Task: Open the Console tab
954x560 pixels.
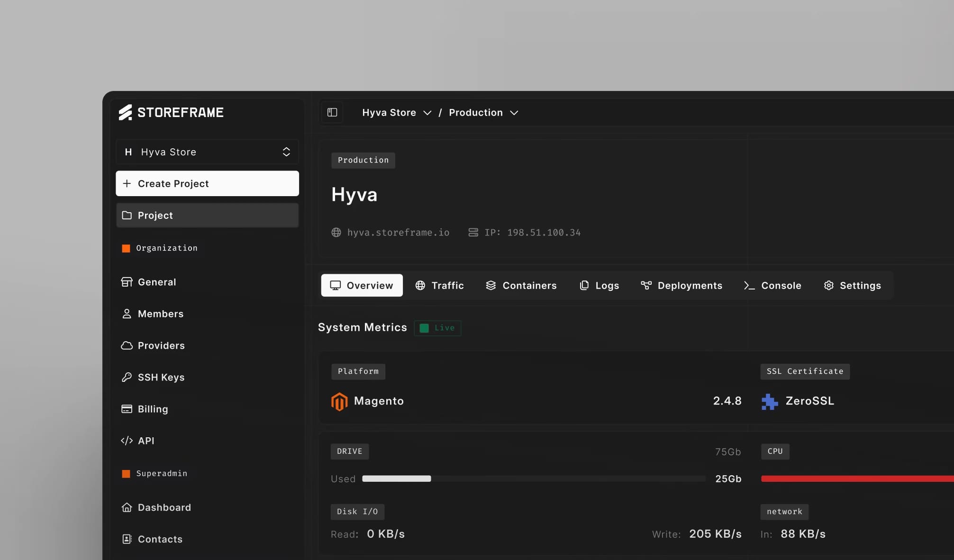Action: coord(772,285)
